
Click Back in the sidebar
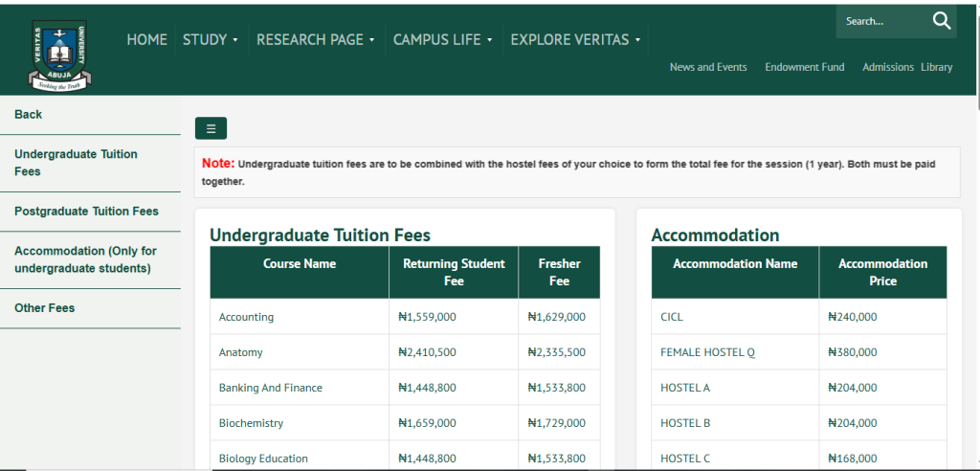pos(29,114)
